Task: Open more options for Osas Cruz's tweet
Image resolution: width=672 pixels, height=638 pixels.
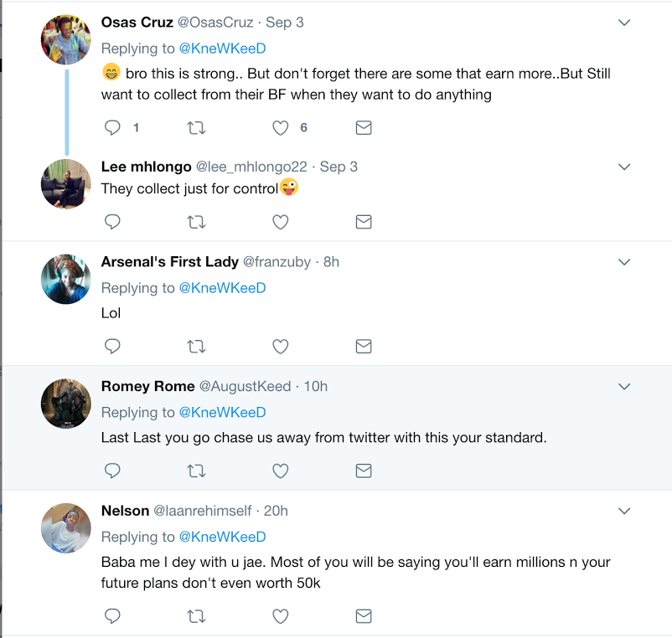Action: pyautogui.click(x=624, y=23)
